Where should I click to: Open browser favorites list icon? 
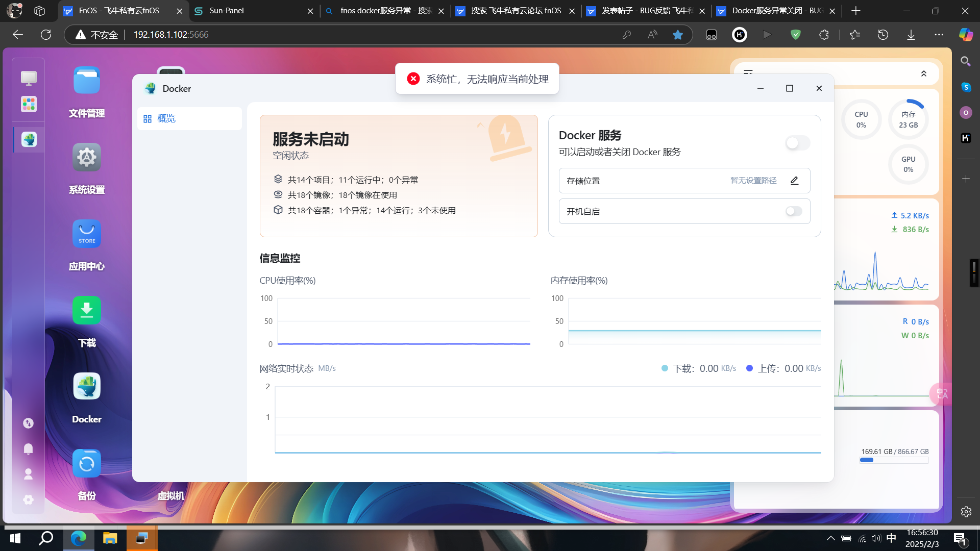(855, 35)
